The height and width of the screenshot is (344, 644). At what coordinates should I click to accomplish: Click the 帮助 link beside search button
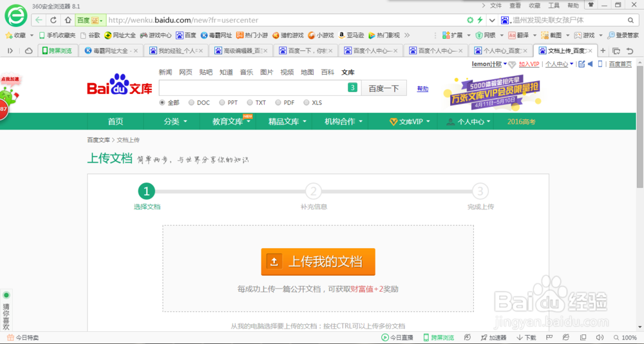tap(422, 88)
